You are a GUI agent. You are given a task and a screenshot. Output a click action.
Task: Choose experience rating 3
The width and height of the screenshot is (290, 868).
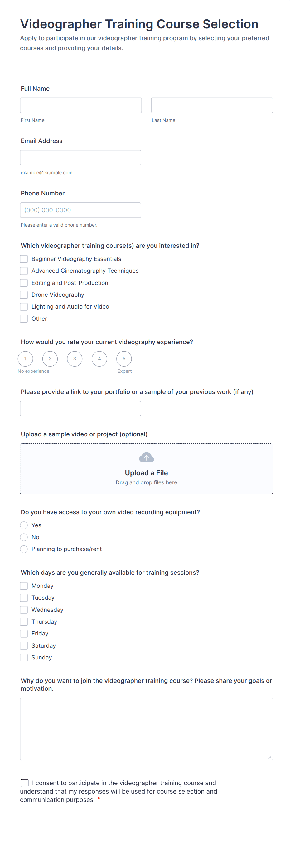75,358
